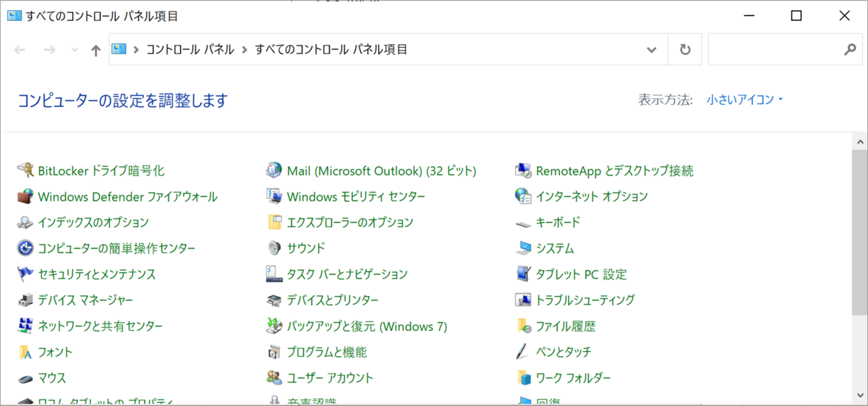The width and height of the screenshot is (868, 406).
Task: Click the デバイス マネージャー icon
Action: click(x=25, y=300)
